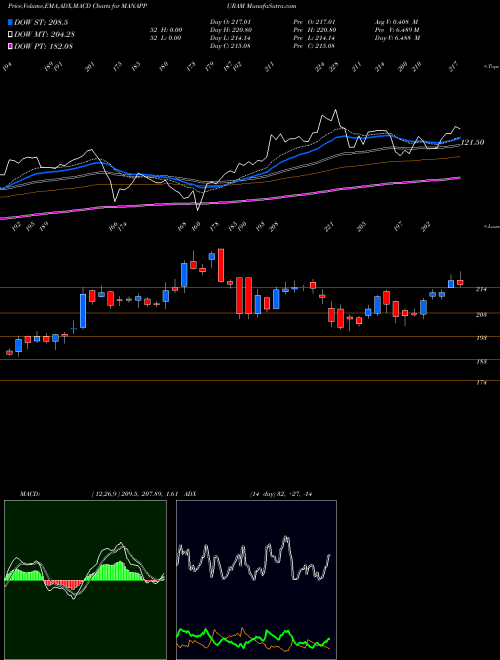Click the blue DOW ST legend swatch
This screenshot has height=660, width=500.
click(11, 22)
